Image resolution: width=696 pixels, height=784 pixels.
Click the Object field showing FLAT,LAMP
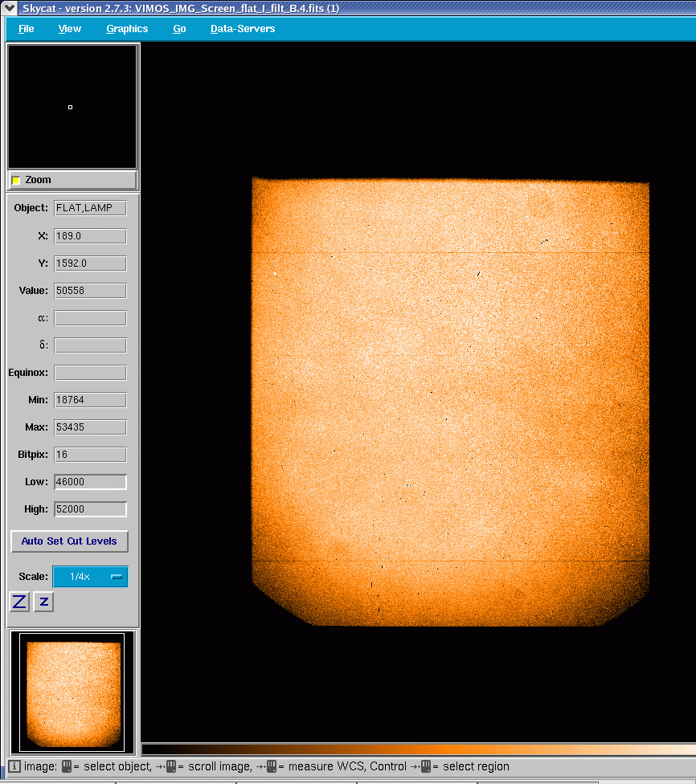(x=91, y=208)
